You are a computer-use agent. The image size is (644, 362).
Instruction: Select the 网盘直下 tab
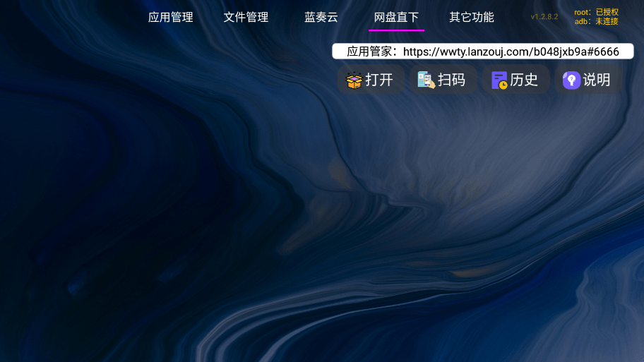[396, 17]
